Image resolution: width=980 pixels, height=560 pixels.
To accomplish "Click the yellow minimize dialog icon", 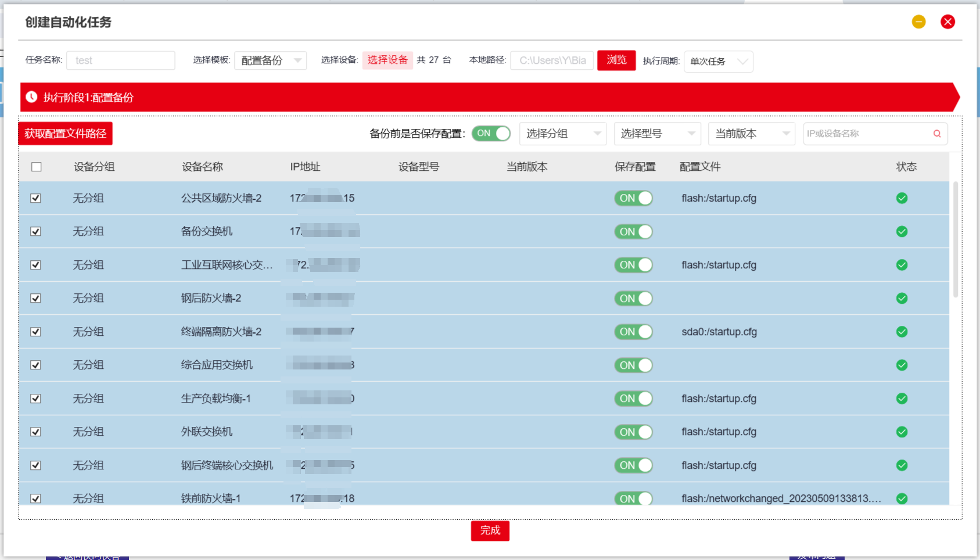I will click(x=918, y=22).
